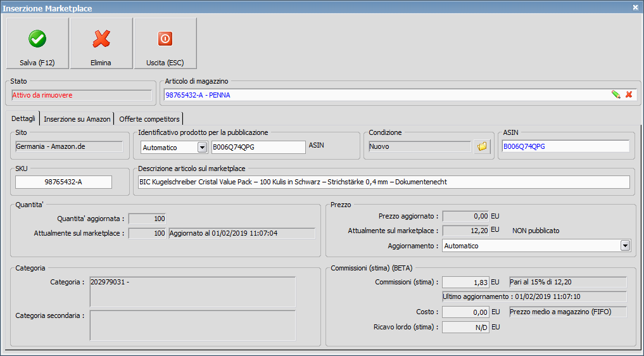Image resolution: width=644 pixels, height=356 pixels.
Task: Open the Aggiornamento price update dropdown
Action: (x=625, y=246)
